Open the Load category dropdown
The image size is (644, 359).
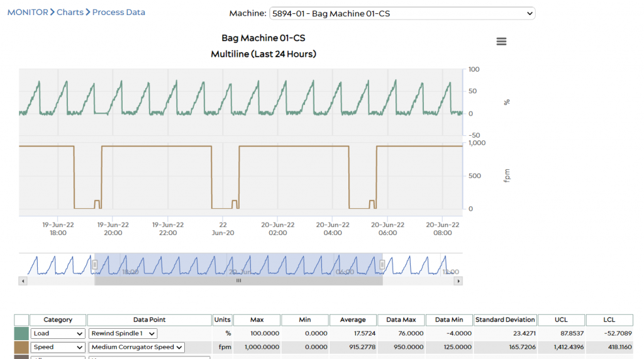coord(58,333)
